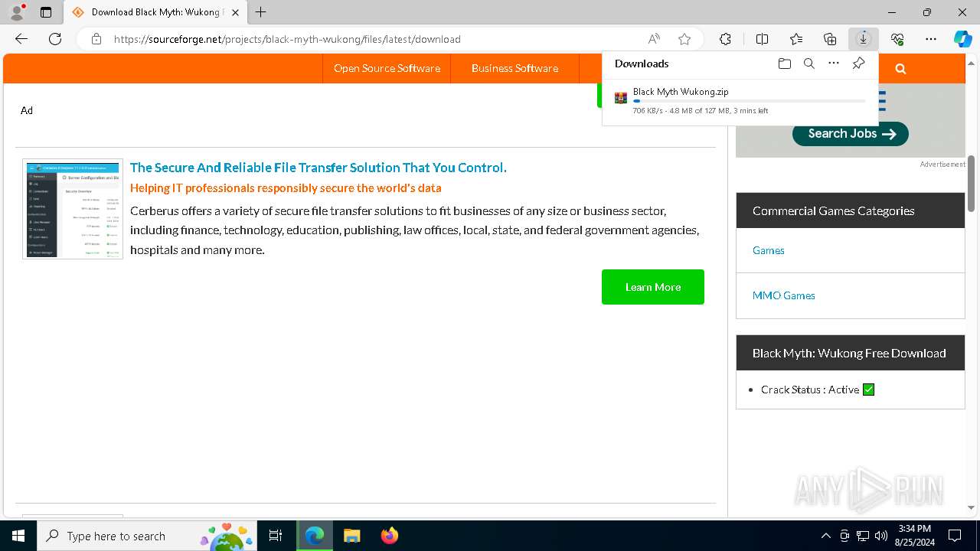Click the Search Jobs button
980x551 pixels.
pyautogui.click(x=850, y=133)
